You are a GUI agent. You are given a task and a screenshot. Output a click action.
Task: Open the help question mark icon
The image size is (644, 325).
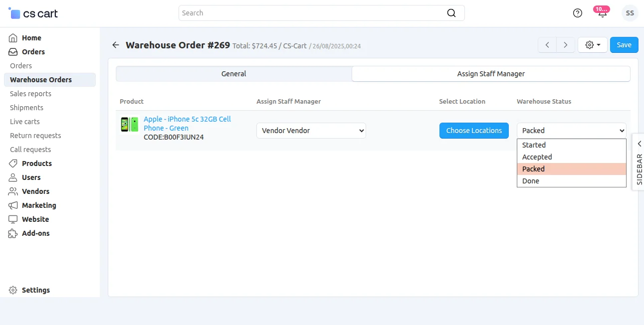click(578, 13)
